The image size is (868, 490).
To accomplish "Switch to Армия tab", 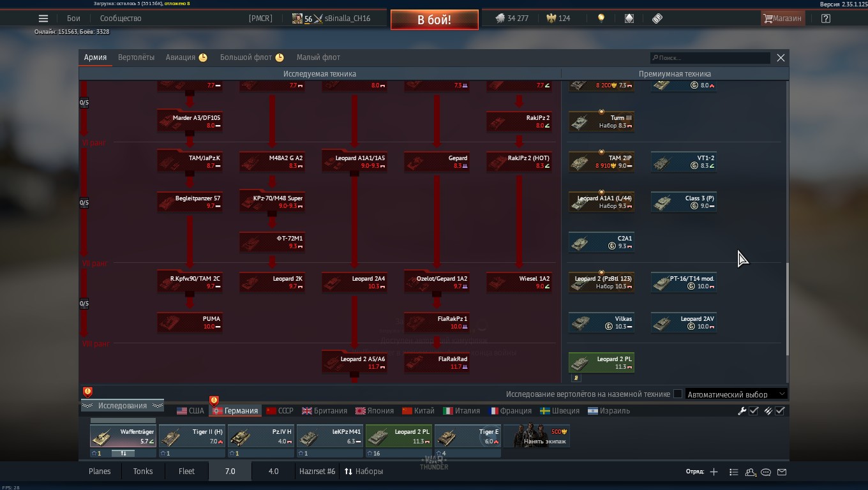I will coord(95,57).
